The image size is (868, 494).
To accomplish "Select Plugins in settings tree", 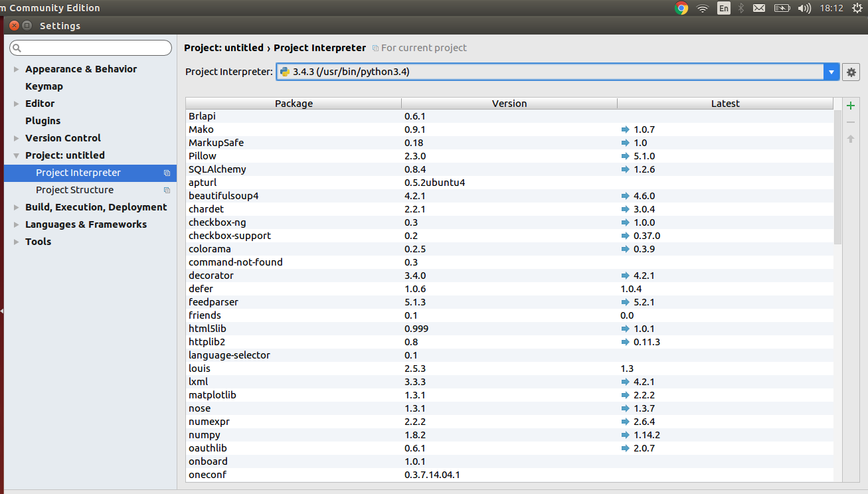I will point(43,121).
